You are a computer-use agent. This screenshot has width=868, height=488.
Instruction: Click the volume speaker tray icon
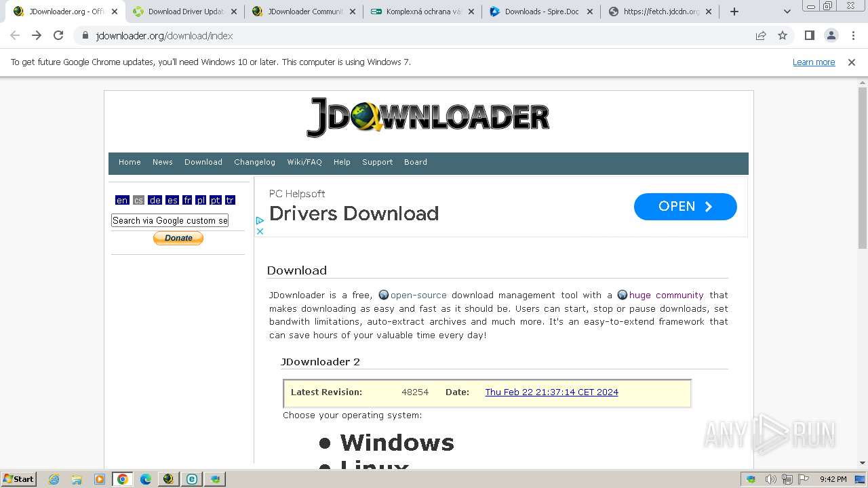(x=771, y=479)
